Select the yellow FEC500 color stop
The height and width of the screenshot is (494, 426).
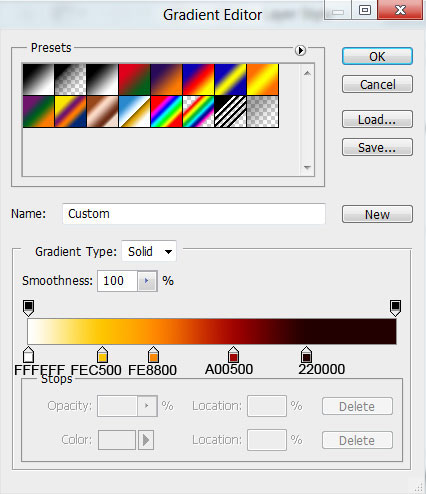point(102,355)
